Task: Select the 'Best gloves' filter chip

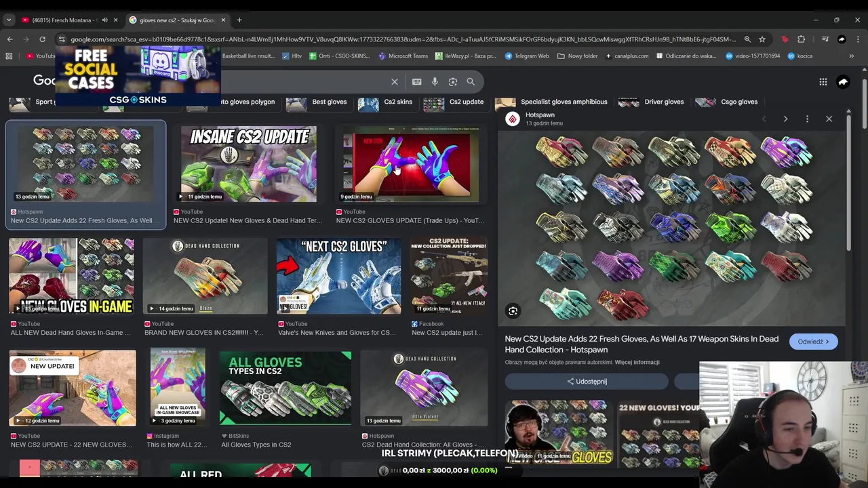Action: pos(317,102)
